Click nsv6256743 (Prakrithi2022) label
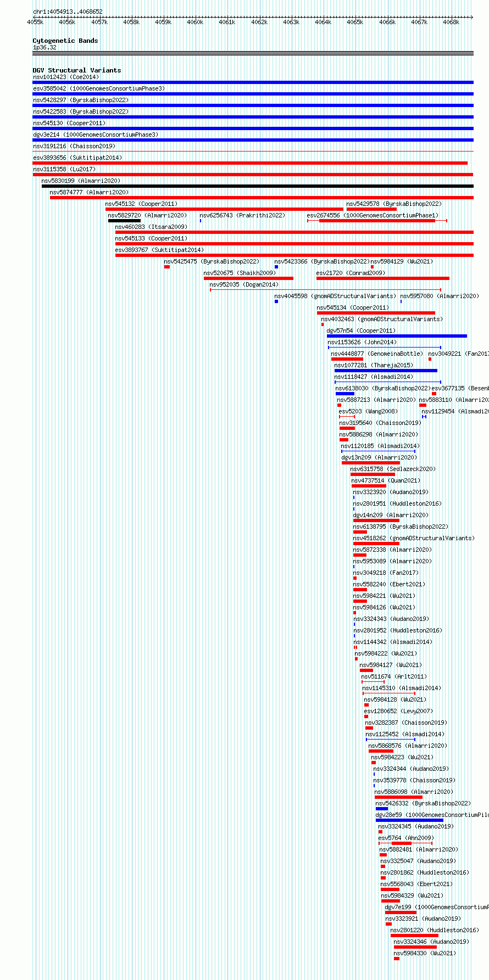 click(242, 215)
